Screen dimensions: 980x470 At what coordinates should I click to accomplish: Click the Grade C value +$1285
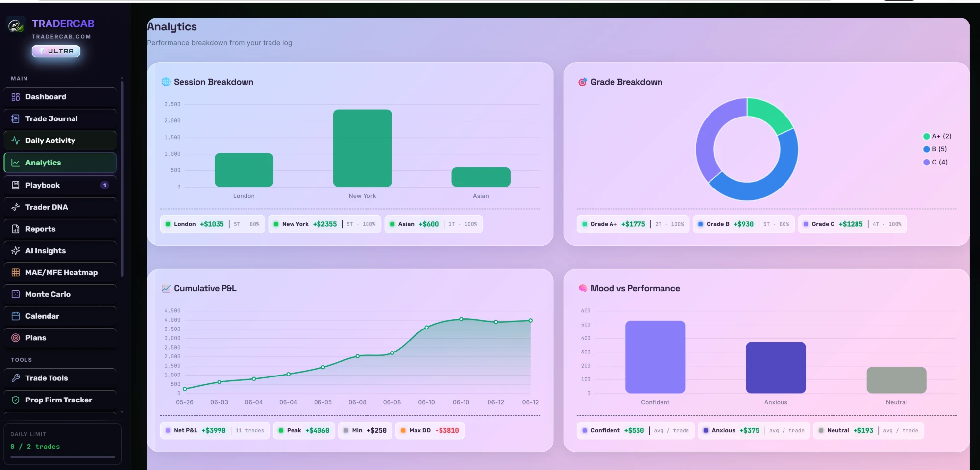click(x=851, y=224)
